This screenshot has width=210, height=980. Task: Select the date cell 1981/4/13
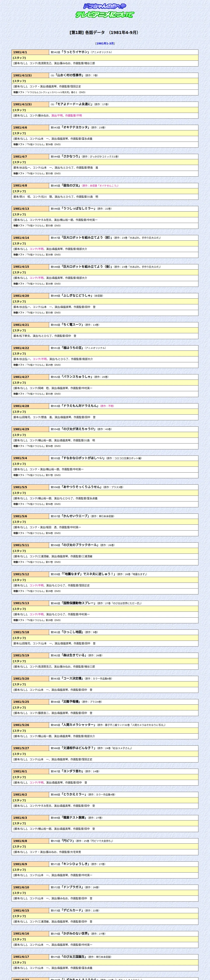coord(30,208)
